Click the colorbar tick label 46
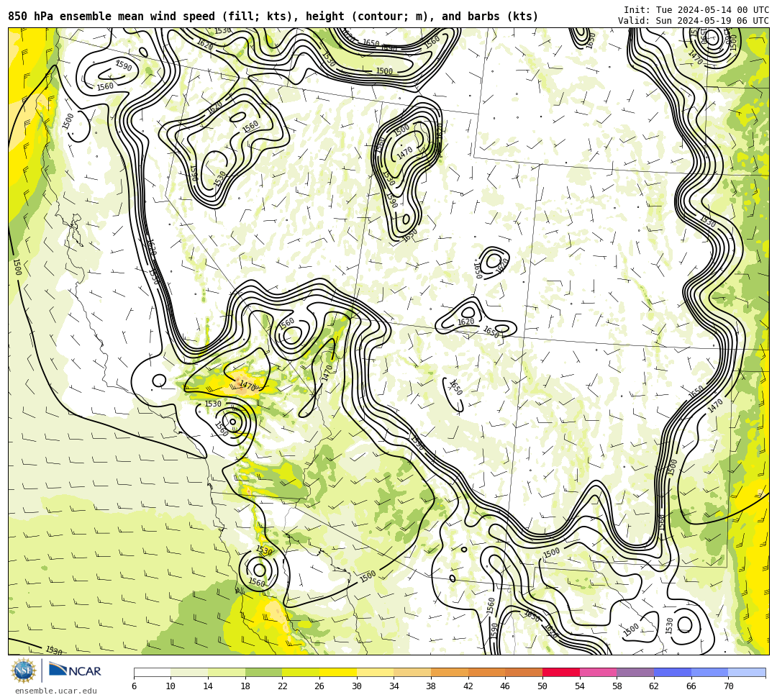777x700 pixels. 506,686
